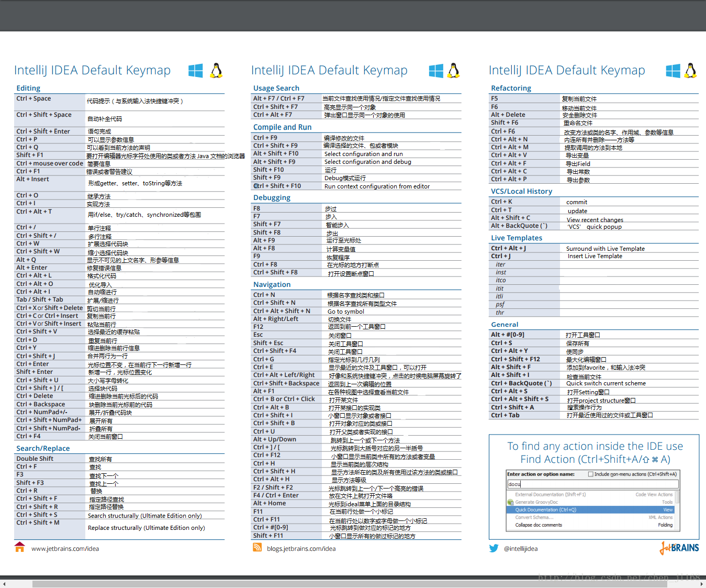Click the scroll left arrow
Viewport: 706px width, 588px height.
click(4, 584)
